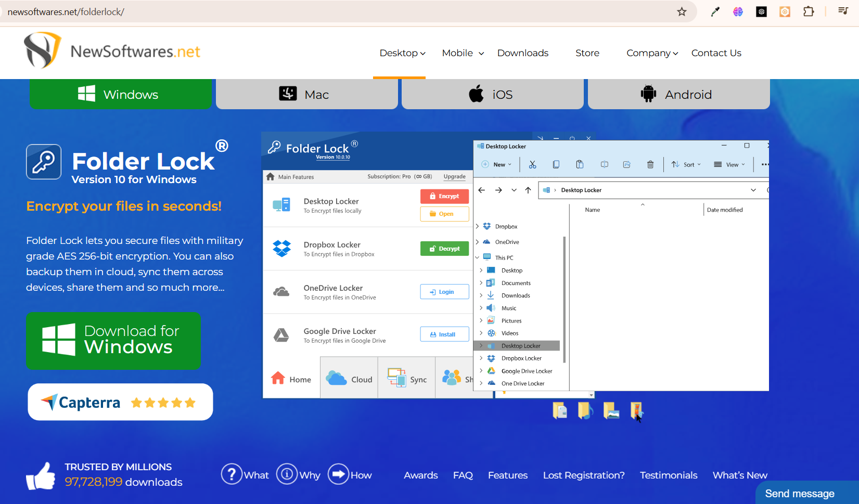Open the media control playlist icon
The image size is (859, 504).
pyautogui.click(x=843, y=11)
